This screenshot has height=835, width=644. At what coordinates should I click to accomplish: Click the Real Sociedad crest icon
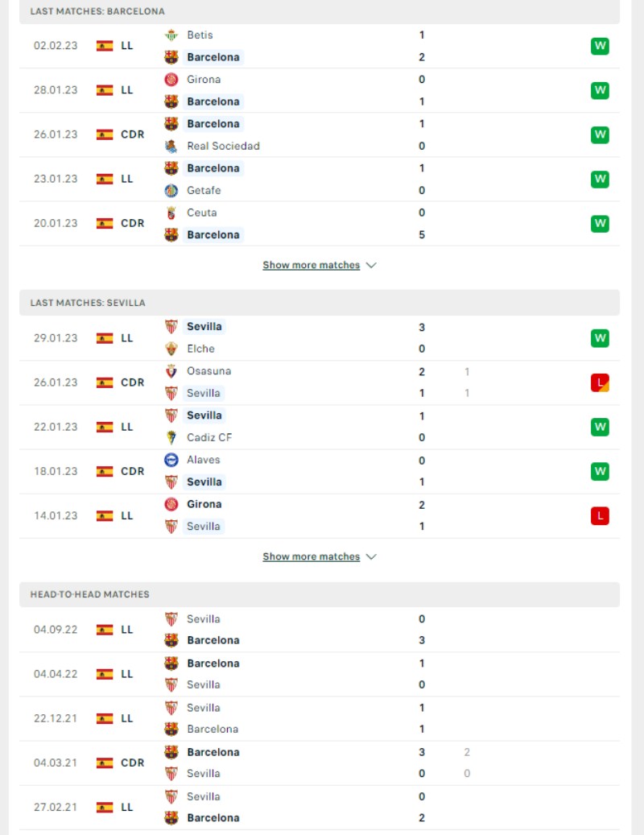tap(171, 146)
